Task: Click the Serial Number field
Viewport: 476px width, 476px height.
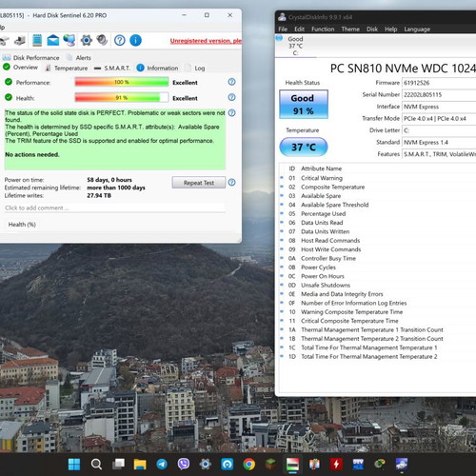Action: click(x=439, y=94)
